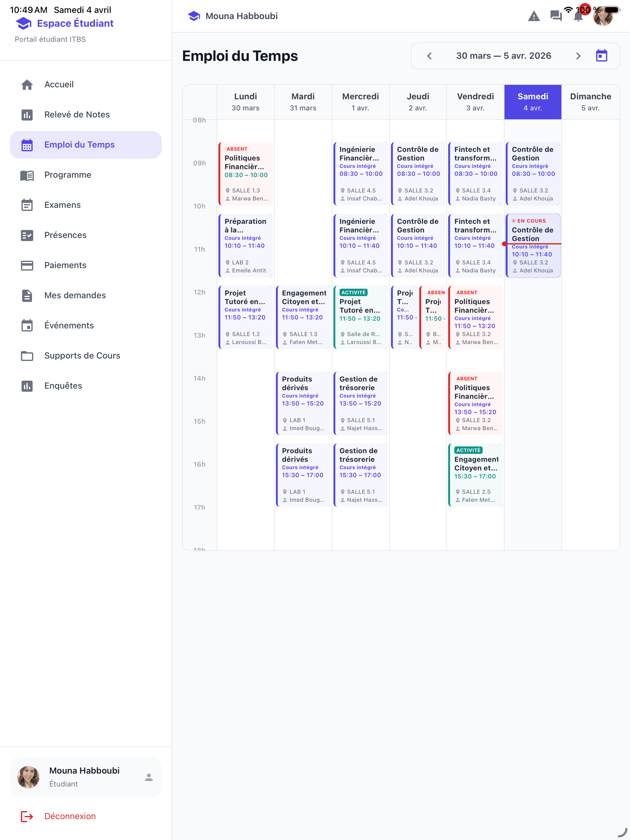
Task: Open Monday absent Politiques Financières 08:30 class
Action: [x=245, y=174]
